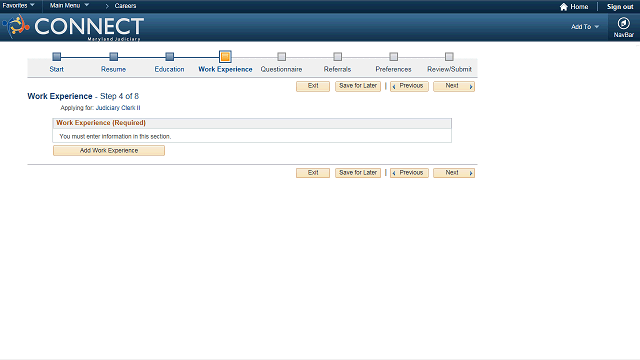The width and height of the screenshot is (640, 360).
Task: Select the Questionnaire step marker
Action: coord(282,56)
